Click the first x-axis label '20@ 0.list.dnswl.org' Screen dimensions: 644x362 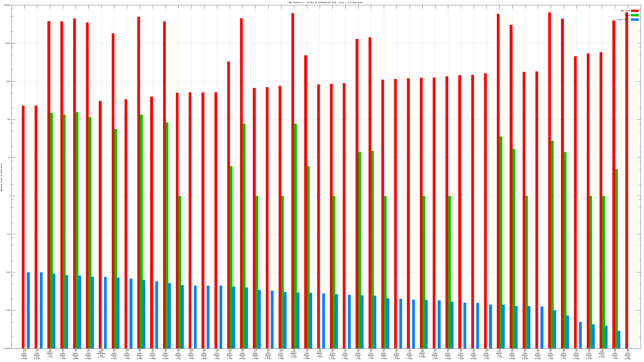click(24, 354)
